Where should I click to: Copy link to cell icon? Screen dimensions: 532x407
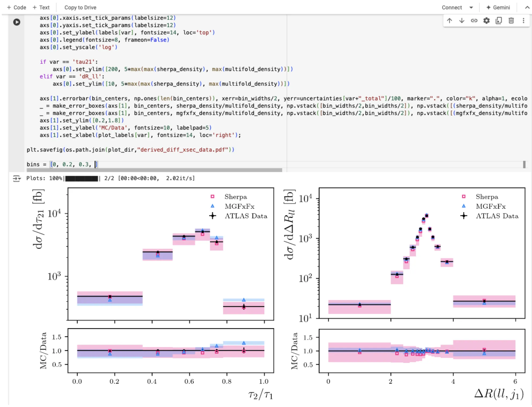pyautogui.click(x=474, y=21)
